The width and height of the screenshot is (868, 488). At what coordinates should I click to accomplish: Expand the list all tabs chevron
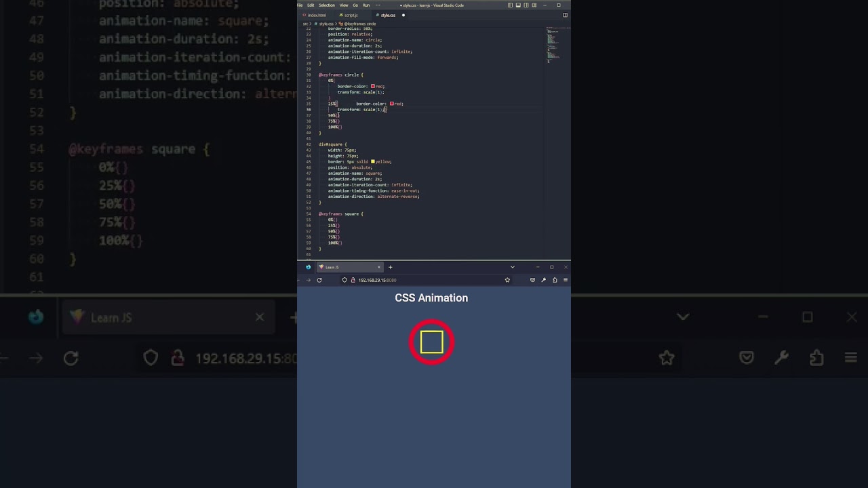tap(512, 267)
